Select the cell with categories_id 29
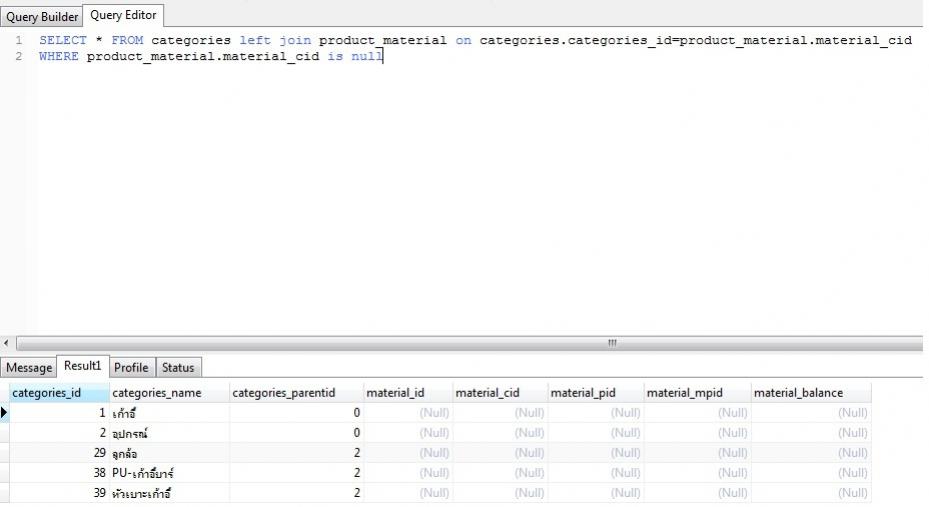Image resolution: width=929 pixels, height=507 pixels. click(58, 453)
